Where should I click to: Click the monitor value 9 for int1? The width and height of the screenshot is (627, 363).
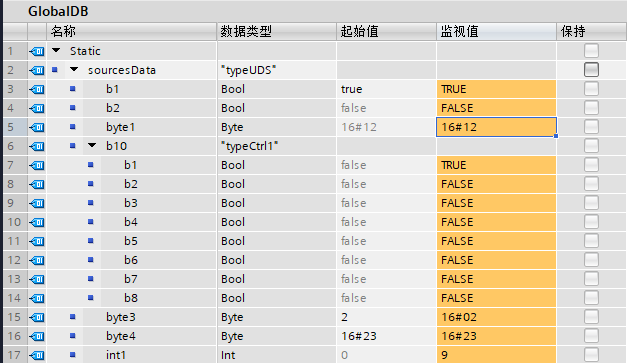(x=496, y=355)
